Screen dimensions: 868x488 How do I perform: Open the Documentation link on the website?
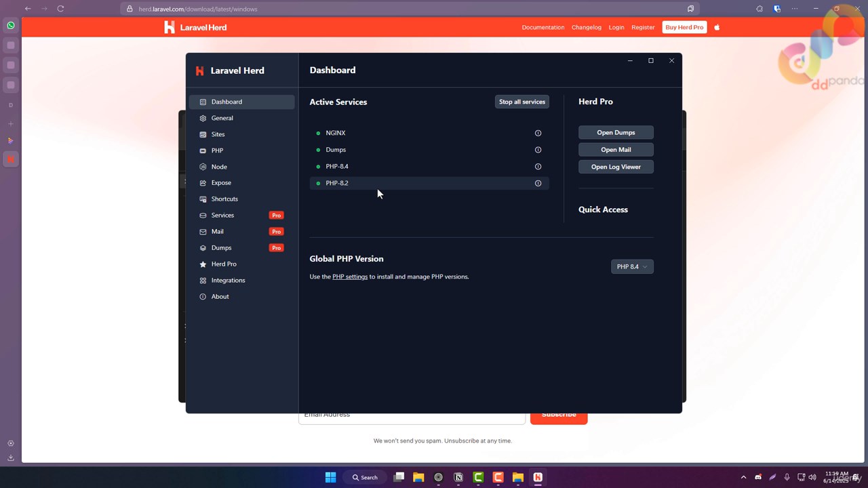[x=543, y=27]
